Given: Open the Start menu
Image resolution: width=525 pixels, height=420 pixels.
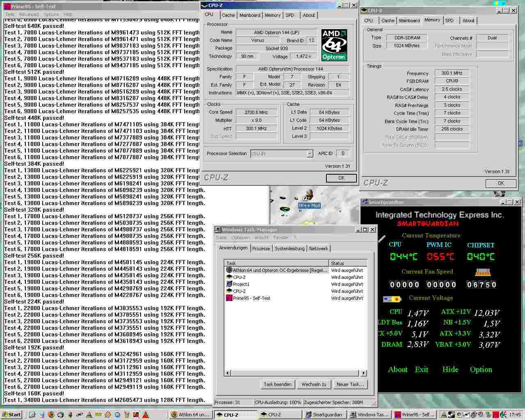Looking at the screenshot, I should click(12, 415).
